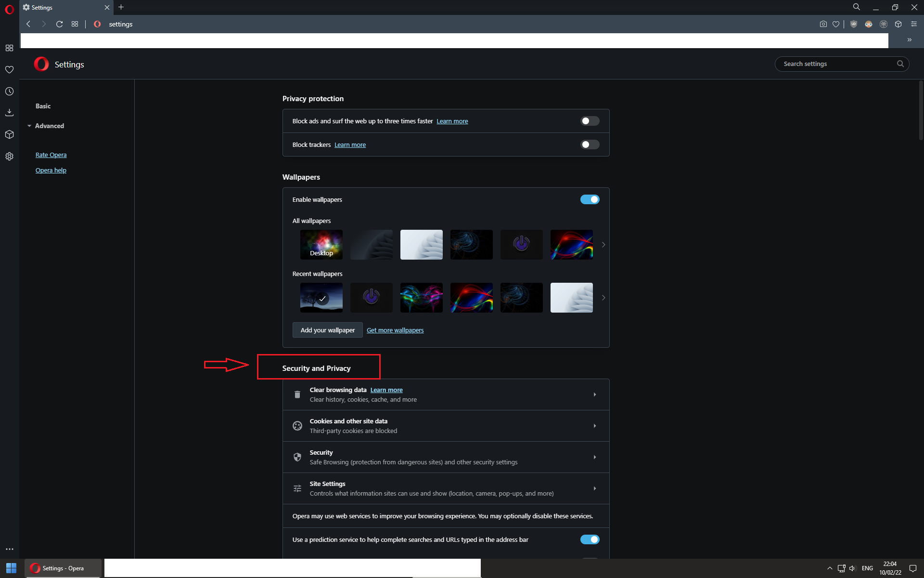Show next All wallpapers chevron
Viewport: 924px width, 578px height.
click(603, 245)
